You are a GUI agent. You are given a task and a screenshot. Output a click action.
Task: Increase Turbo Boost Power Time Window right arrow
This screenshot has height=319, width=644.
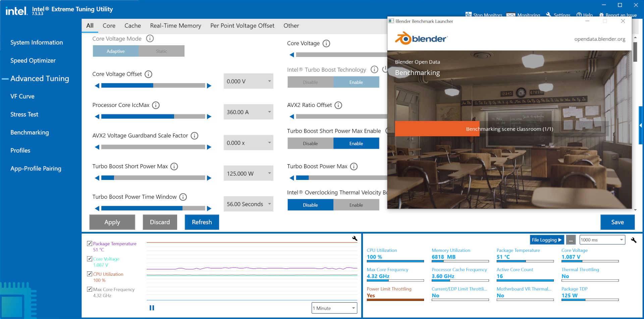click(x=209, y=208)
